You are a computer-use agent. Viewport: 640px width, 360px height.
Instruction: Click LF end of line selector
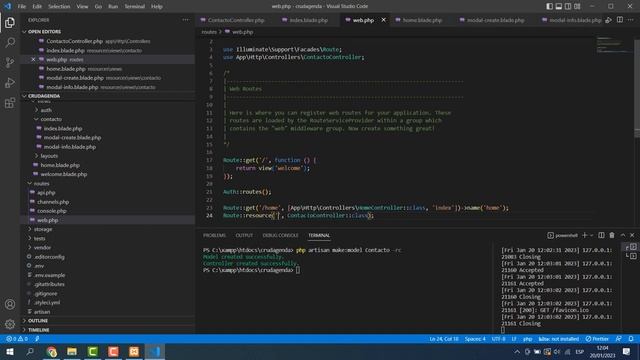click(514, 339)
